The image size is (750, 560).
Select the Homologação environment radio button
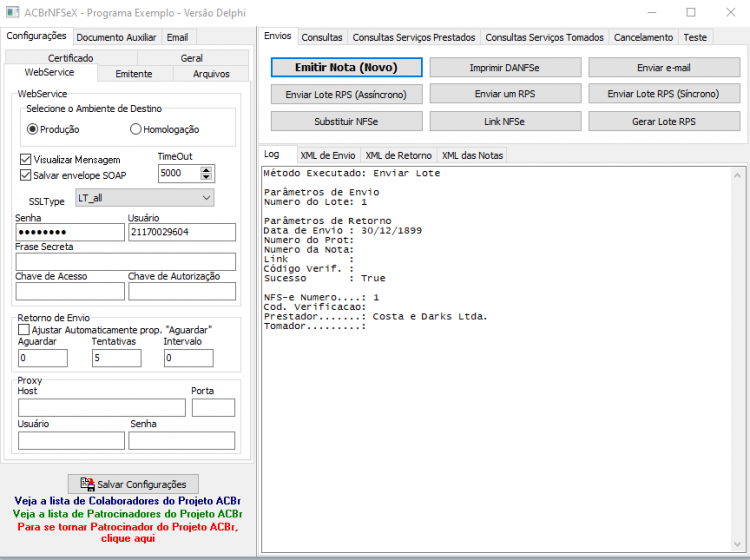(x=136, y=129)
